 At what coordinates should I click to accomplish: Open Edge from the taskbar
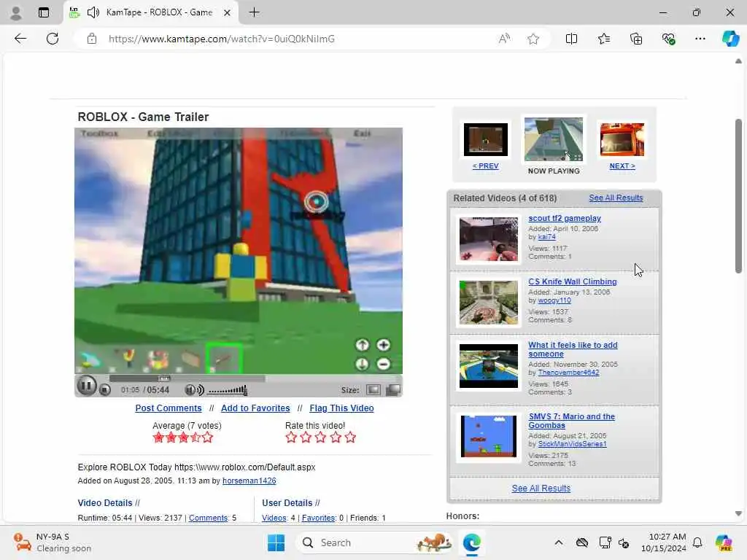coord(472,542)
